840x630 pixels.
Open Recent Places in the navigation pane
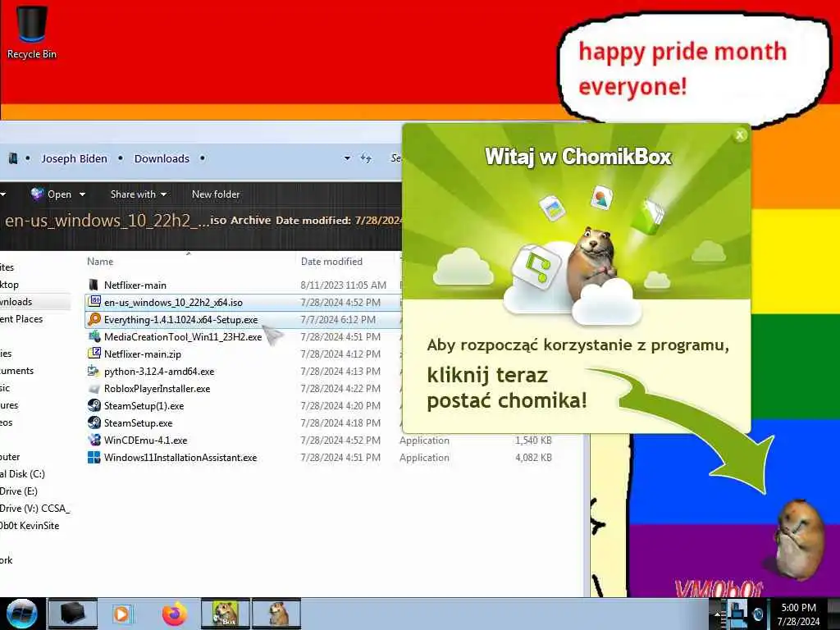tap(21, 319)
